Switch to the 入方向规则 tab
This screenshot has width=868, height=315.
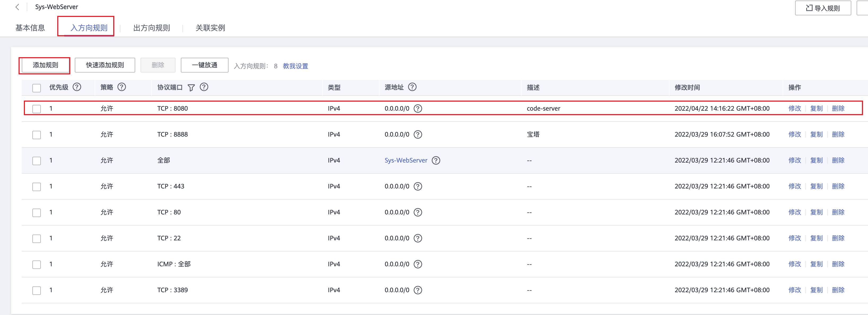point(89,28)
